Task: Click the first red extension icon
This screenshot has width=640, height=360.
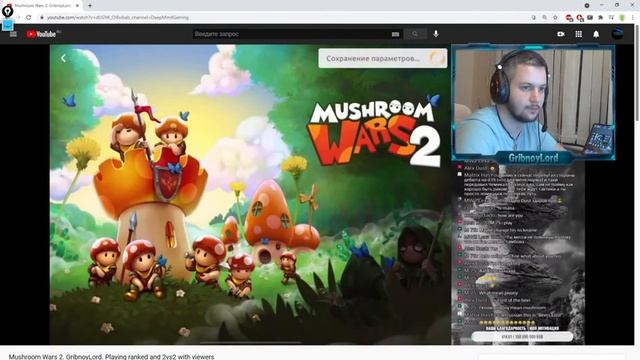Action: click(569, 18)
